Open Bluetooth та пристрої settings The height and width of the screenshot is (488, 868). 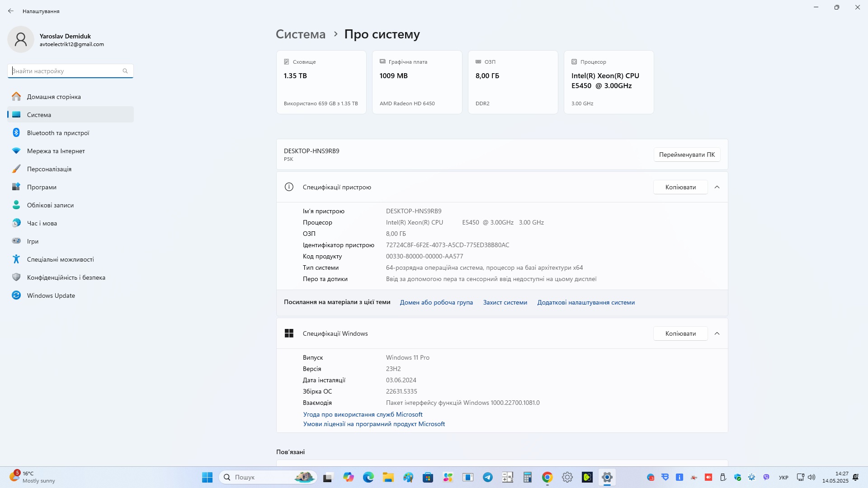point(71,133)
